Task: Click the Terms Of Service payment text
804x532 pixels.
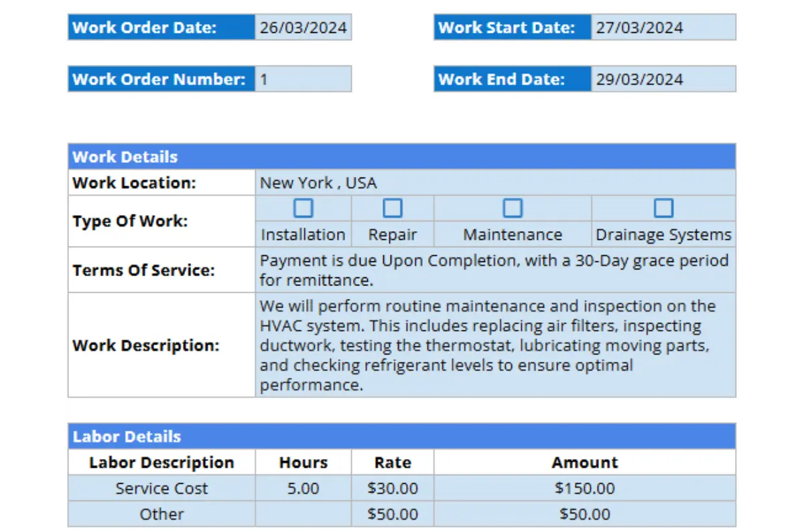Action: click(x=495, y=269)
